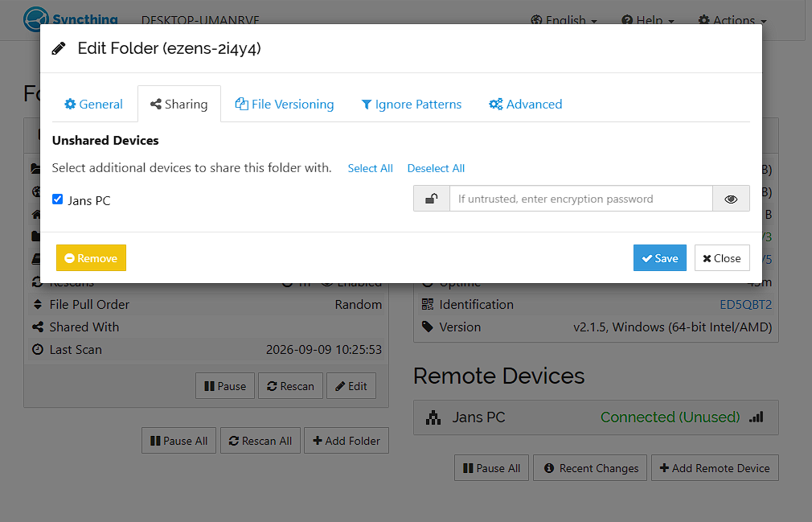
Task: Click the pencil icon in the dialog title
Action: 59,49
